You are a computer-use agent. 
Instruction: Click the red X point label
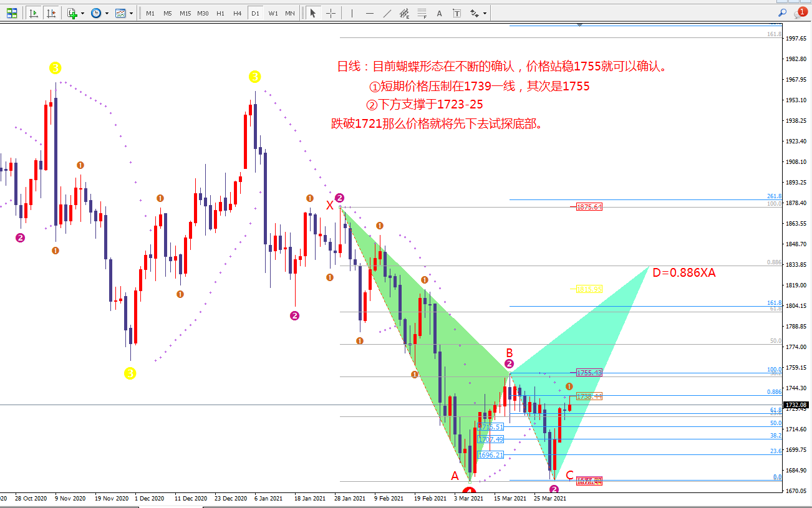tap(329, 206)
